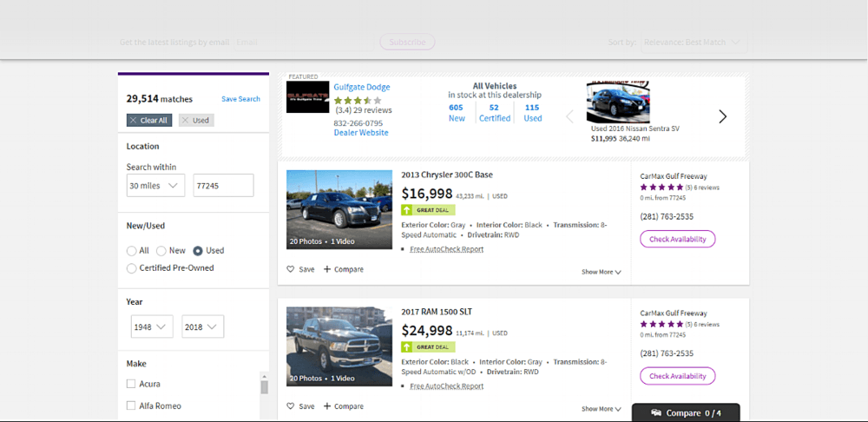This screenshot has width=868, height=422.
Task: Open the 1948 minimum year dropdown
Action: [152, 326]
